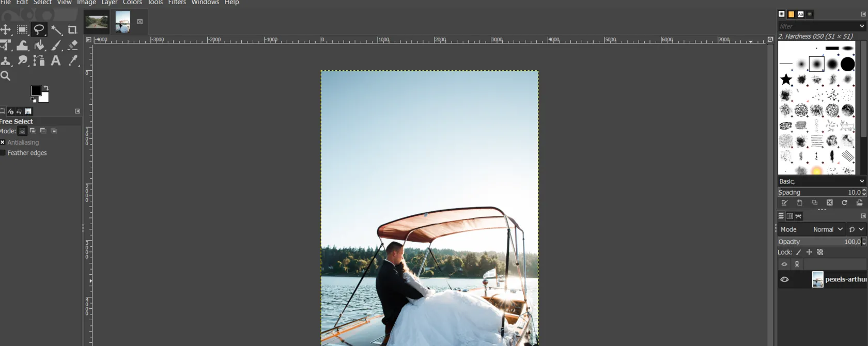
Task: Open the Filters menu
Action: click(177, 3)
